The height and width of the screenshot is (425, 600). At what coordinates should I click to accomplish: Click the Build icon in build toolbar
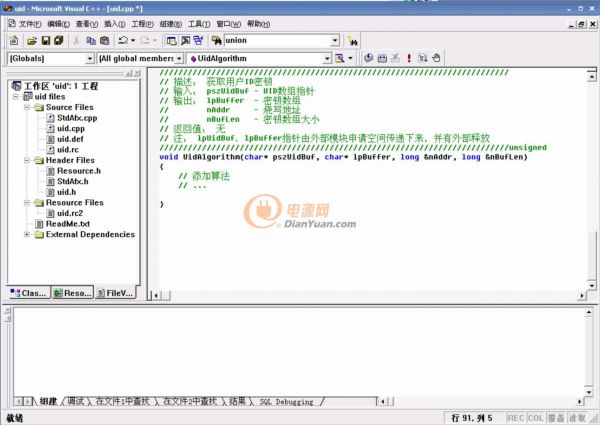[x=382, y=58]
